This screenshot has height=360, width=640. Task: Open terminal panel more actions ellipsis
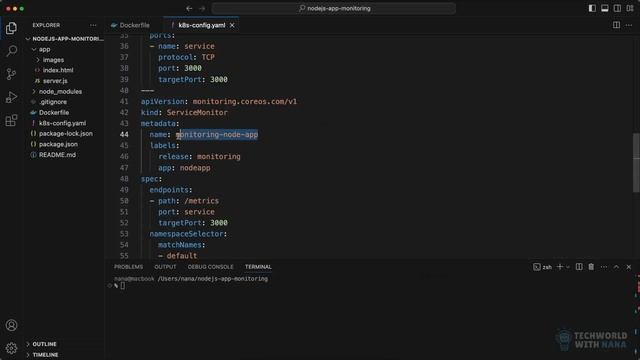(604, 267)
